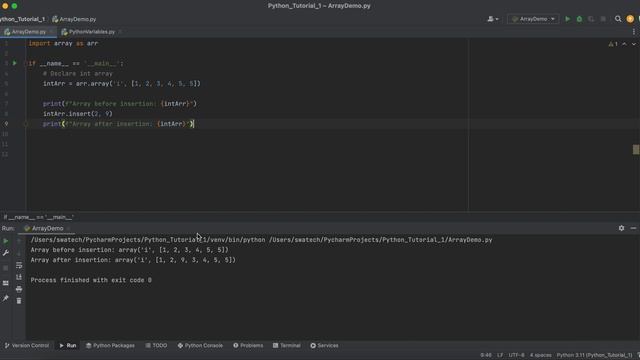
Task: Open the Python Console tool window
Action: (x=200, y=345)
